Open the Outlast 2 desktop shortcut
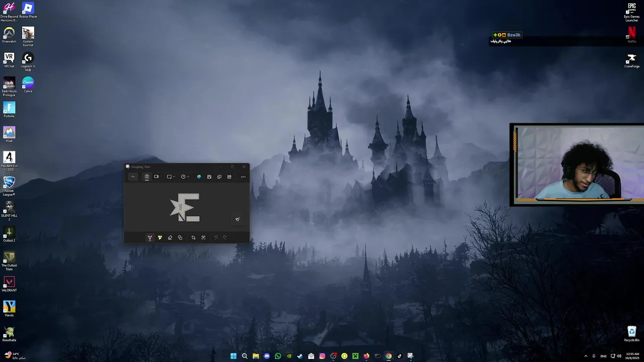The height and width of the screenshot is (362, 644). pos(9,234)
